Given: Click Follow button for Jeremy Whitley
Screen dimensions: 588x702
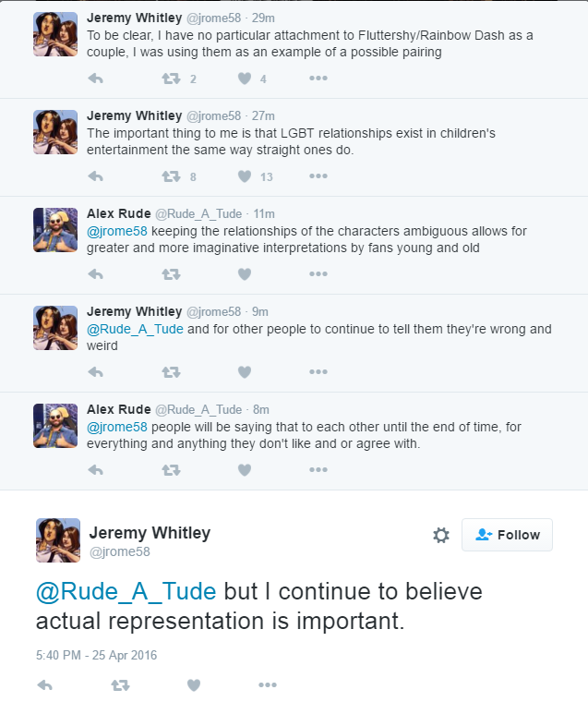Looking at the screenshot, I should pos(507,535).
